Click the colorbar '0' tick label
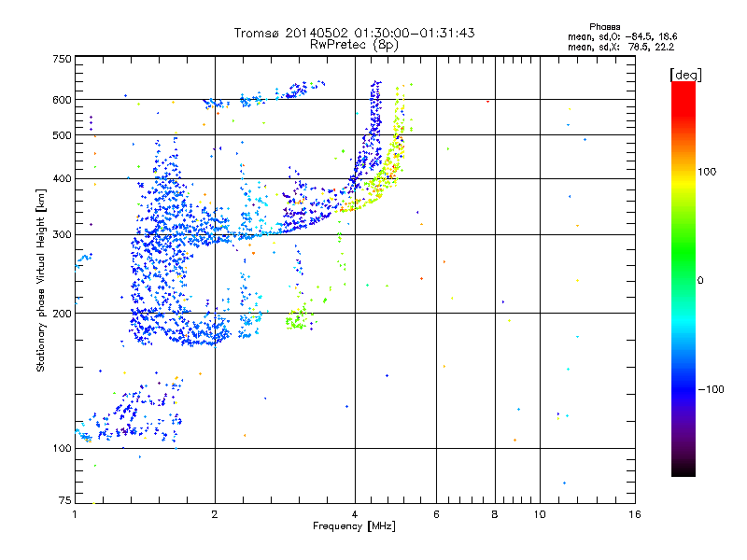The height and width of the screenshot is (560, 747). coord(700,281)
